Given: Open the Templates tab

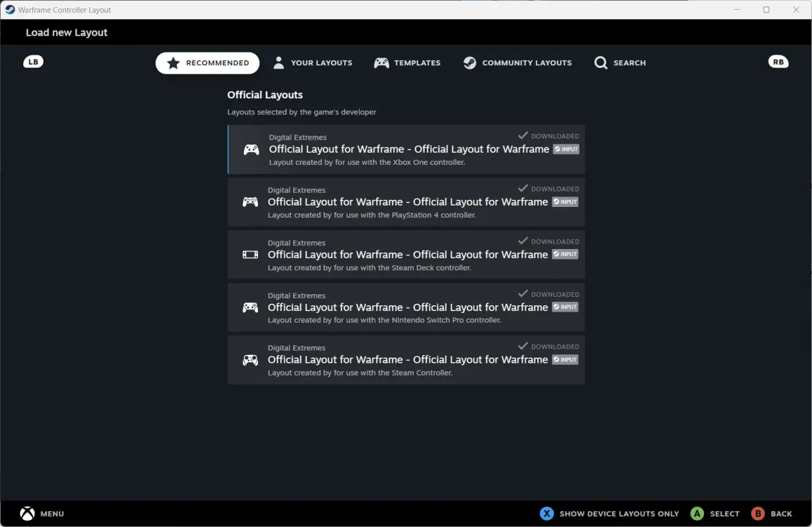Looking at the screenshot, I should (407, 63).
